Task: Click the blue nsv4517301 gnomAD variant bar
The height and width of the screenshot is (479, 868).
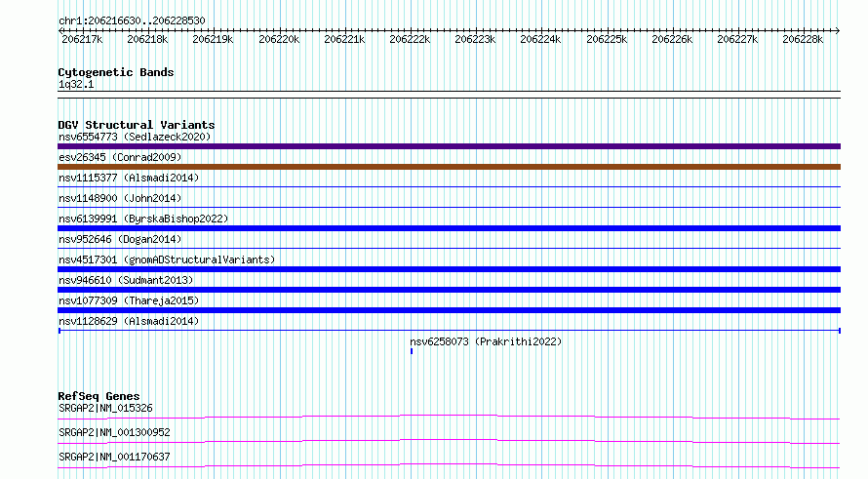Action: pyautogui.click(x=449, y=269)
